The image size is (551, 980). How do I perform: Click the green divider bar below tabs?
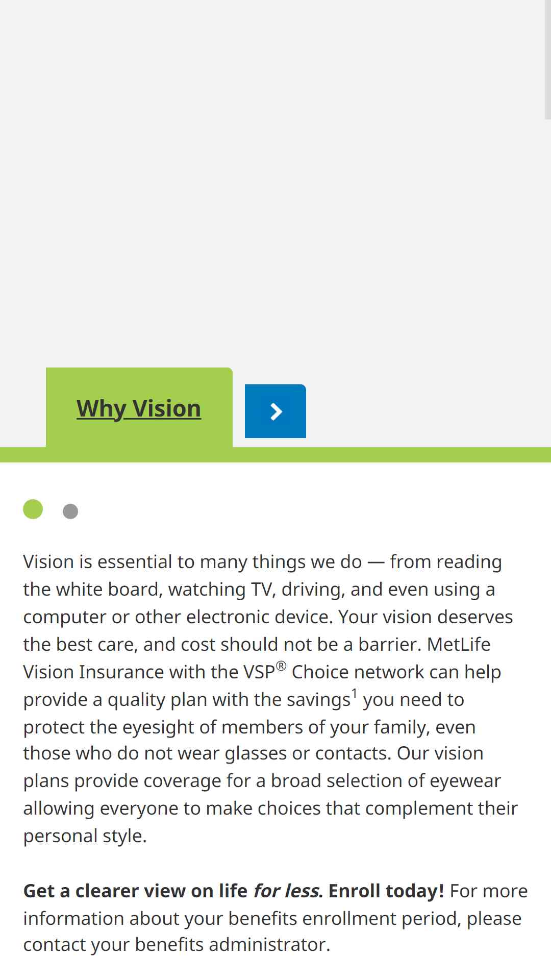275,455
